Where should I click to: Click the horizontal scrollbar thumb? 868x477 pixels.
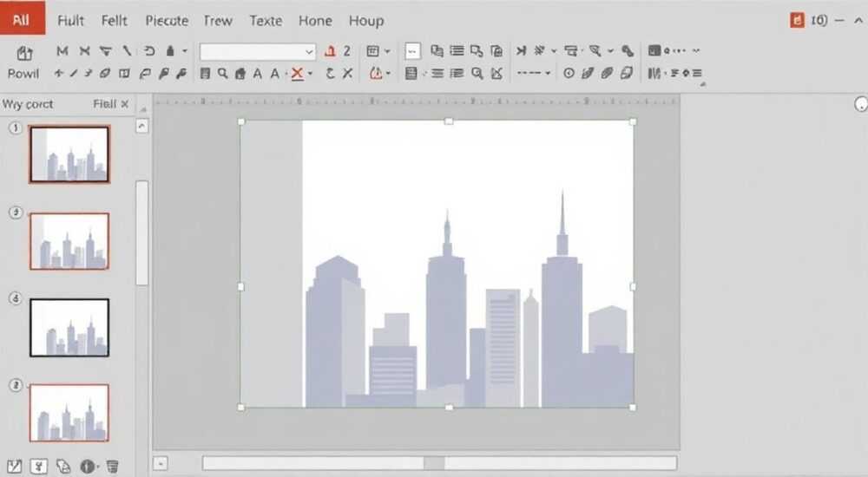434,463
